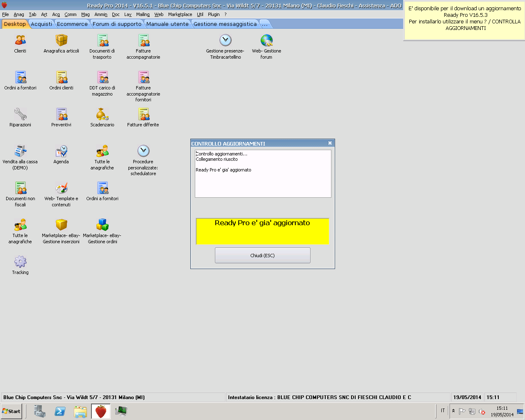The image size is (525, 420).
Task: Open the Lav menu
Action: coord(128,14)
